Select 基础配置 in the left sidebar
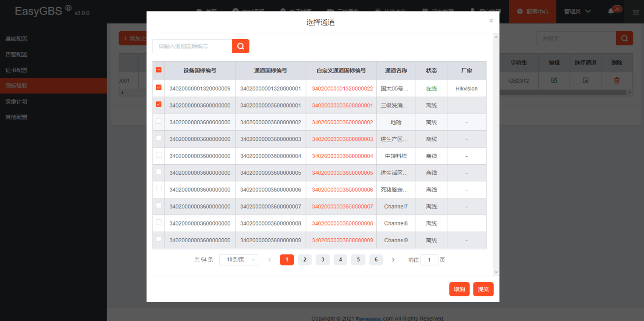The image size is (644, 321). coord(16,39)
